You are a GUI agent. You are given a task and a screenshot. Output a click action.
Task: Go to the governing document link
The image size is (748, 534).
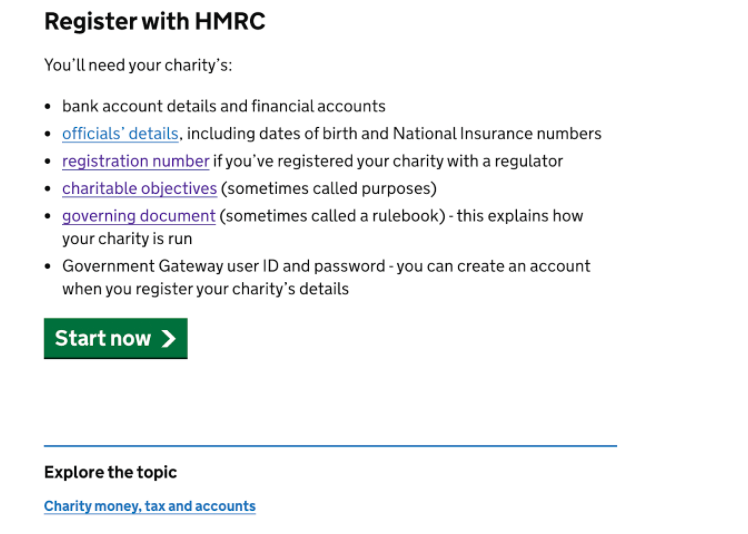(x=138, y=216)
